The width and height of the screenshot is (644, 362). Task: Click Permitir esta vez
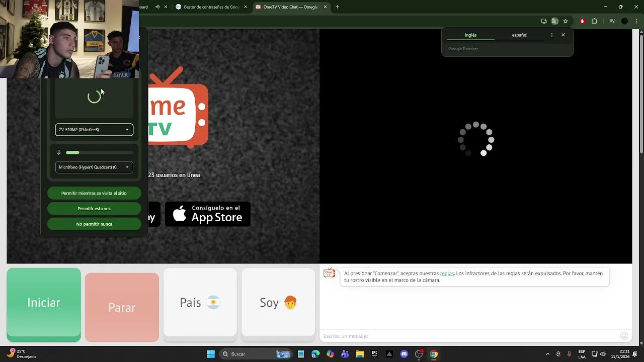click(94, 209)
